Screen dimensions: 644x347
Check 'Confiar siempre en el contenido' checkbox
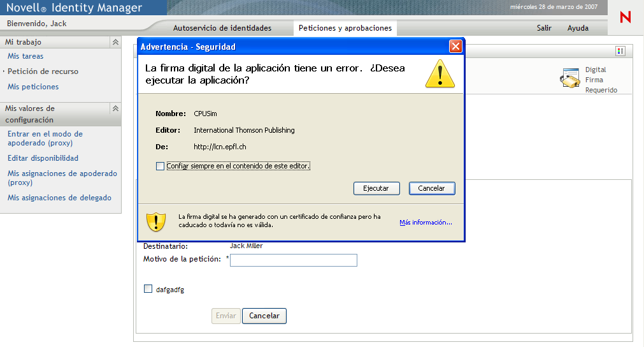pos(160,166)
